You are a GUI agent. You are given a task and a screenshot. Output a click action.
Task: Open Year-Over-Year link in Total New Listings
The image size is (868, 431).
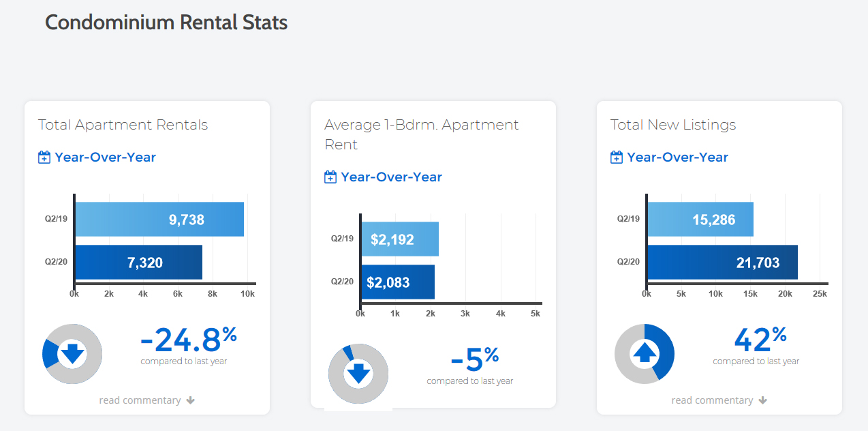(678, 158)
